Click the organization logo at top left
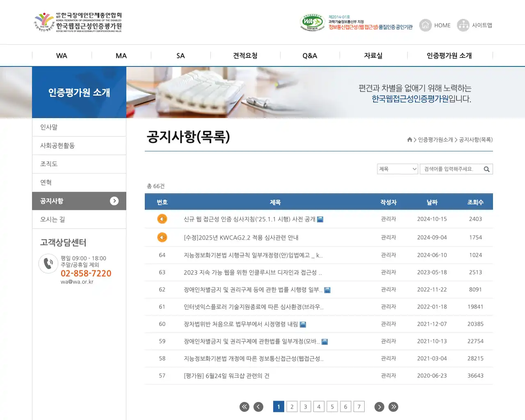525x420 pixels. pos(78,23)
